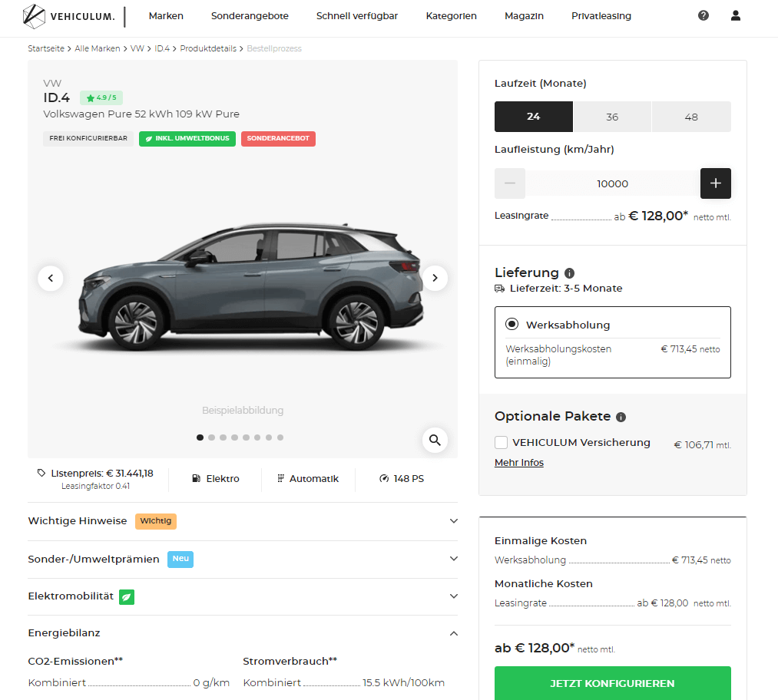
Task: Open Privatleasing in the navigation
Action: pyautogui.click(x=601, y=16)
